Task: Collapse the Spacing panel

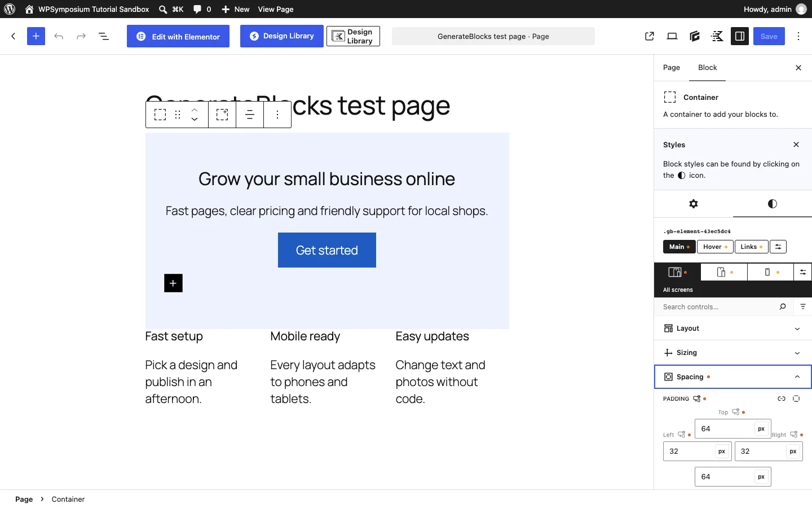Action: point(733,377)
